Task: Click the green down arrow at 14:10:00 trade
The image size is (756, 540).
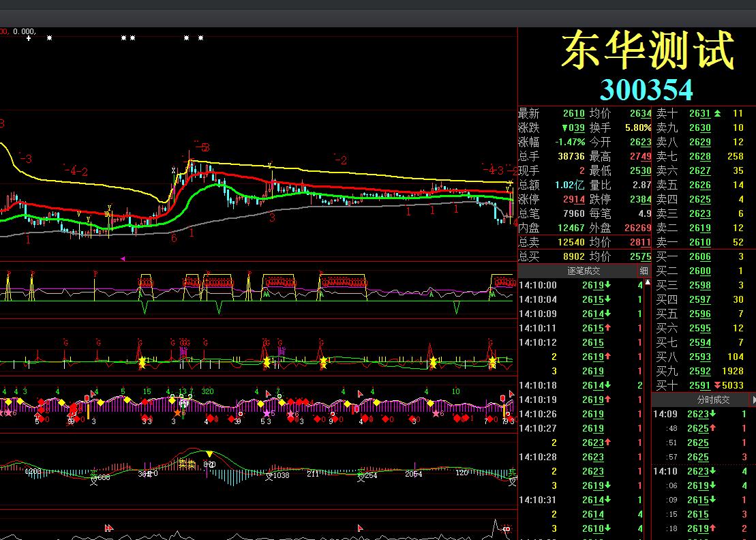Action: pos(607,285)
